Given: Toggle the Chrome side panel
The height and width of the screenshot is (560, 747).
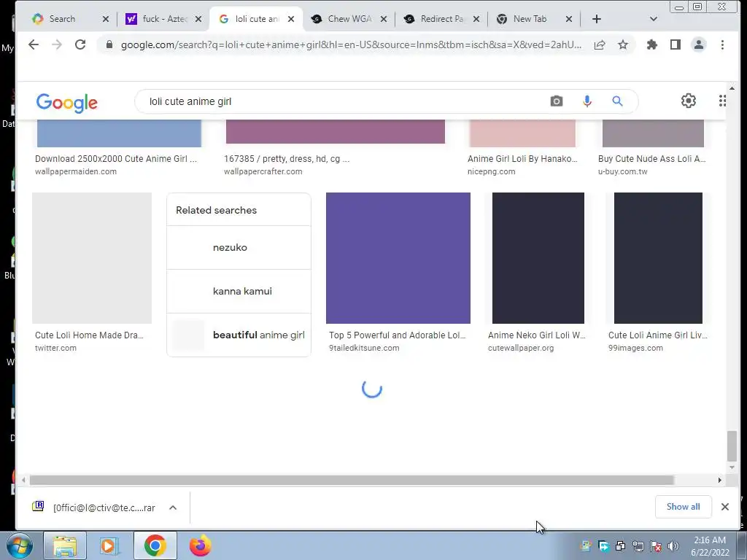Looking at the screenshot, I should point(675,44).
